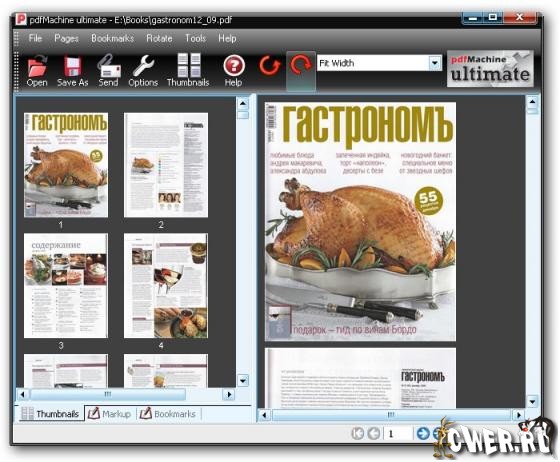Click the pdfMachine title bar app icon
The width and height of the screenshot is (560, 462).
tap(21, 19)
